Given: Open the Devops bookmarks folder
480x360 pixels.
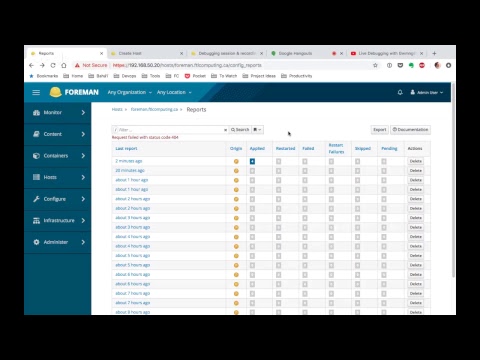Looking at the screenshot, I should point(125,76).
